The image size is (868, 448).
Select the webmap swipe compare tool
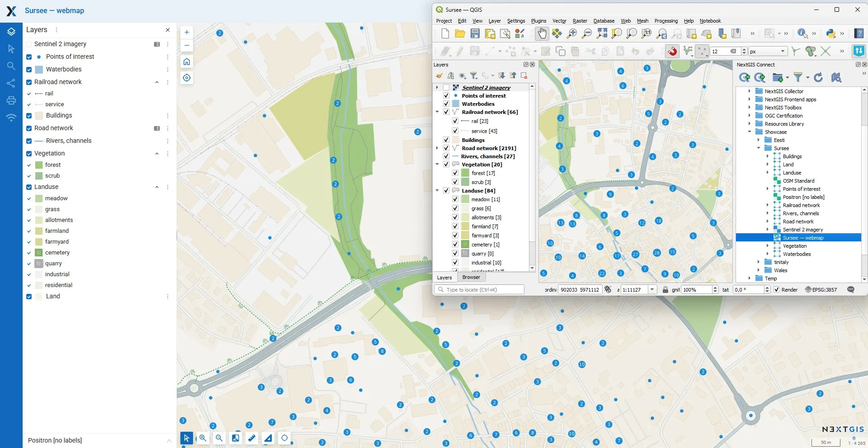[x=236, y=438]
